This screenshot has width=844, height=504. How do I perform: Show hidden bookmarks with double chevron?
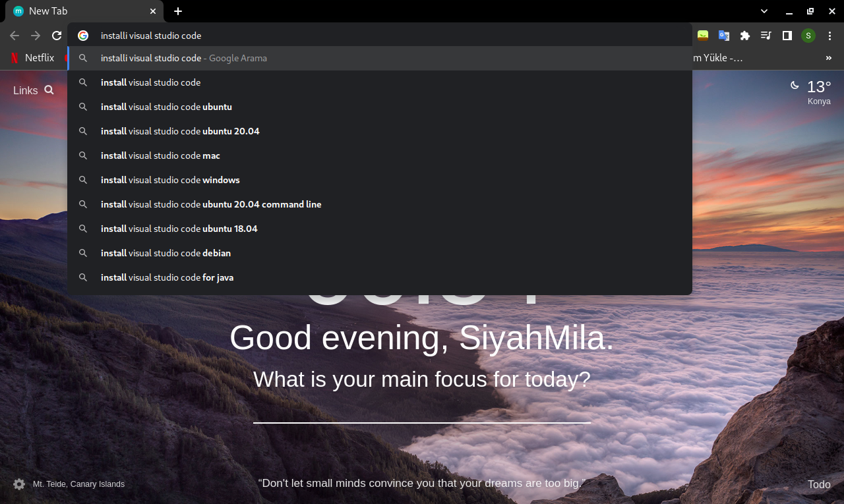(x=829, y=58)
